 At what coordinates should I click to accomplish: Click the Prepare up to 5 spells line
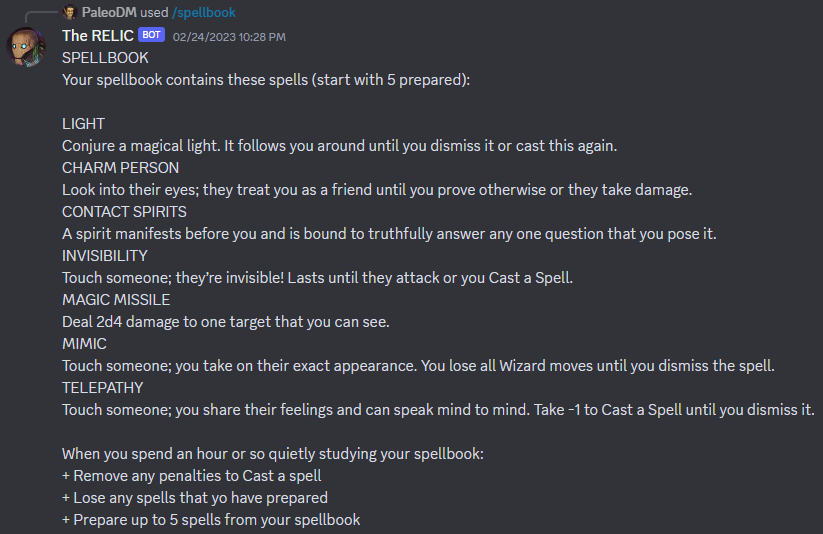211,520
